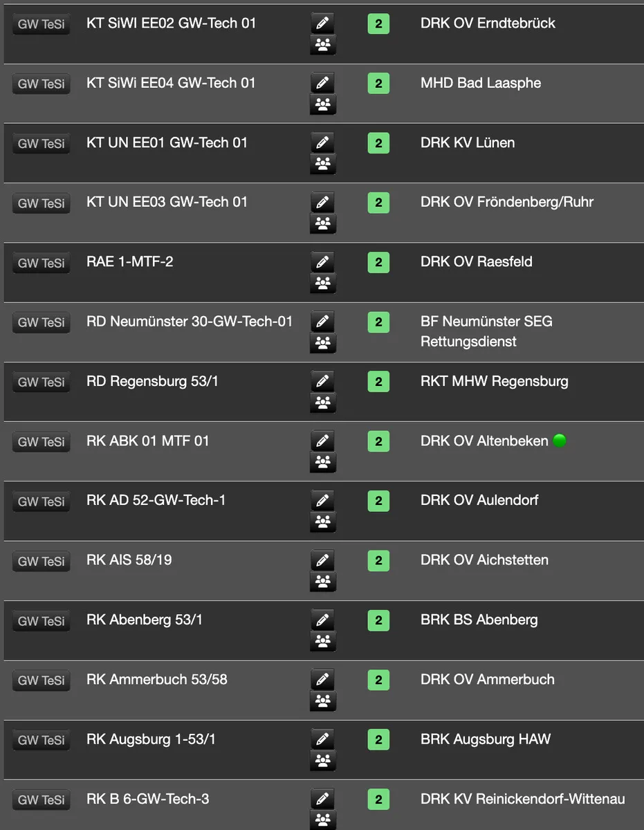Screen dimensions: 644x830
Task: Edit RK Abenberg 53/1 with pencil icon
Action: 322,620
